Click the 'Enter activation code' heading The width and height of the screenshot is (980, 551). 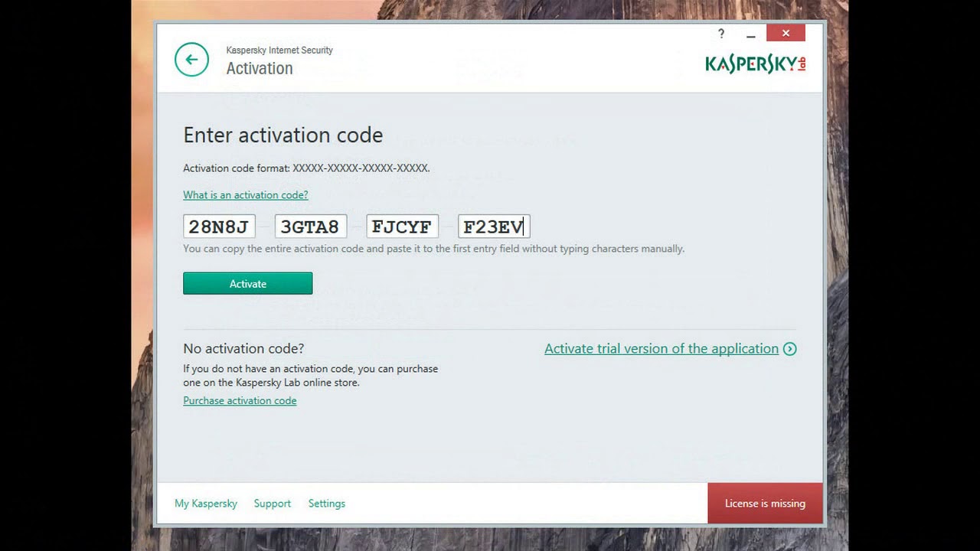pos(283,135)
